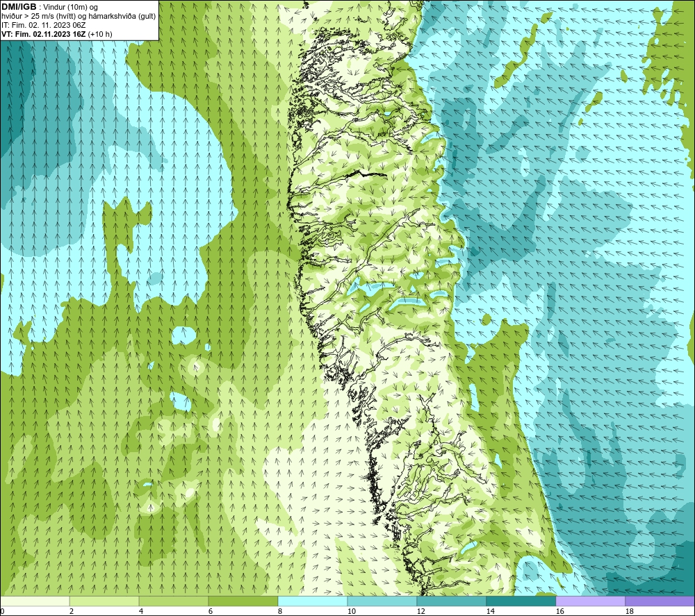Click the scale label '10' under the color bar
This screenshot has height=616, width=695.
[x=351, y=612]
